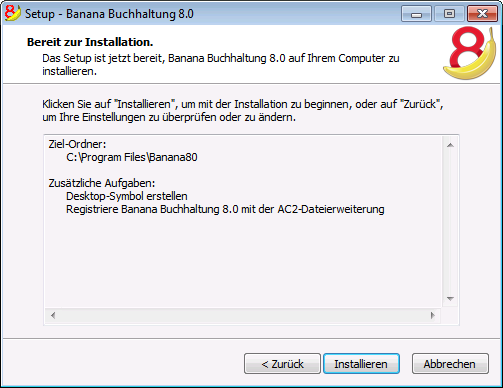
Task: Click the summary box's down scroll arrow
Action: [x=450, y=299]
